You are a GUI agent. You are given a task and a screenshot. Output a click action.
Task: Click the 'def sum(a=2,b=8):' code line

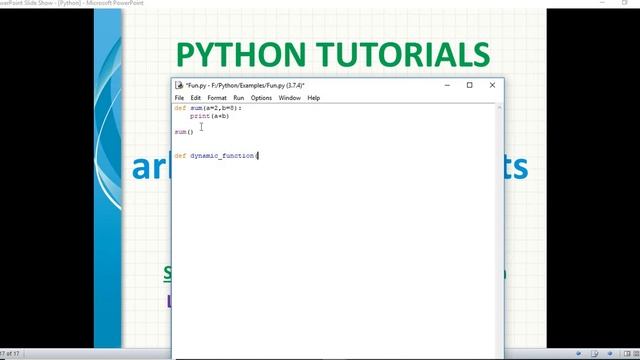(x=208, y=108)
